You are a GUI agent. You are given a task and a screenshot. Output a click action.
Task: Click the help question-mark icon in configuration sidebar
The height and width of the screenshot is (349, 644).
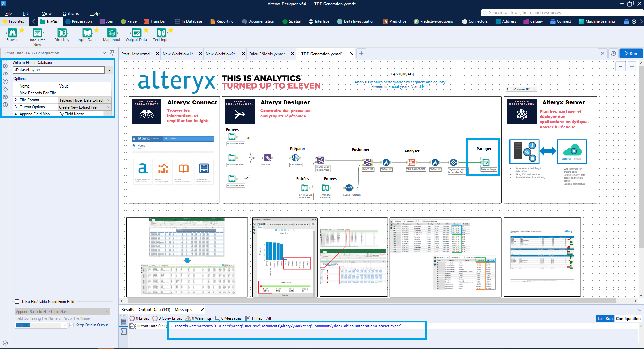point(5,105)
